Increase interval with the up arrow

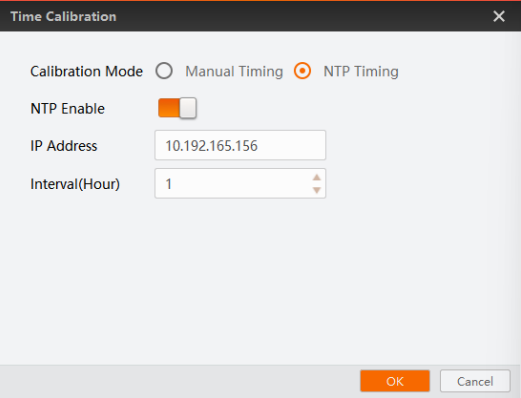click(316, 177)
